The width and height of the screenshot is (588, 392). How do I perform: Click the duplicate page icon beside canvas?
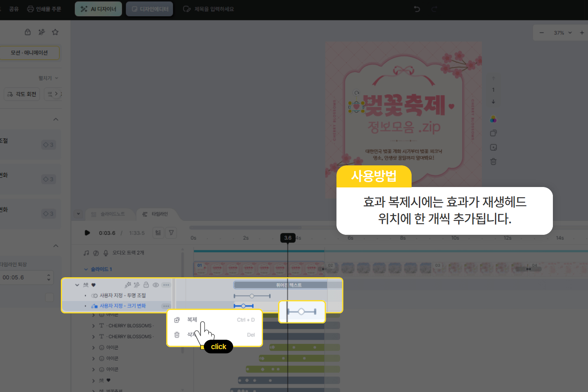493,133
